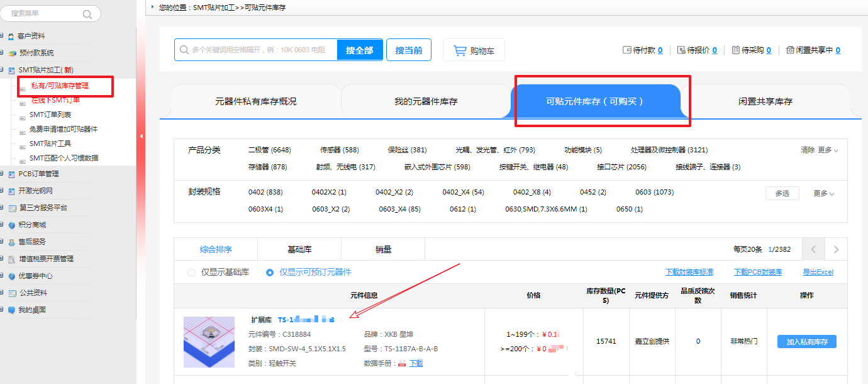Expand 更多 in product category row
This screenshot has width=868, height=384.
click(x=828, y=150)
